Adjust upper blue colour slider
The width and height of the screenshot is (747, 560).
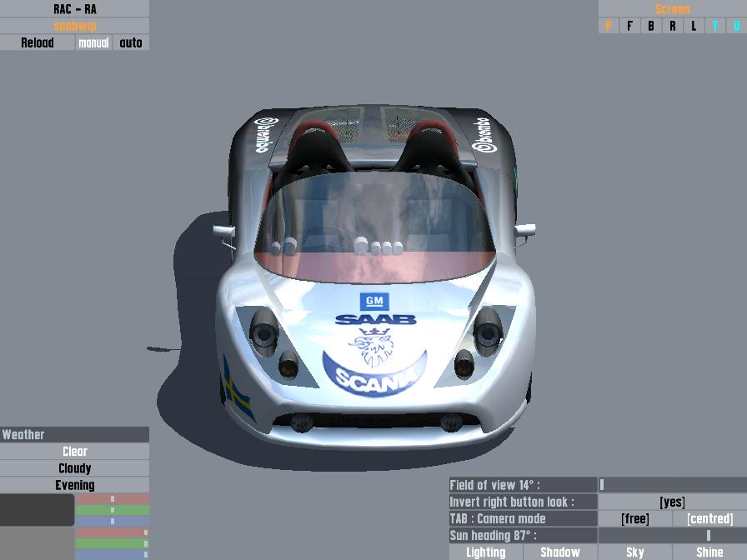[x=113, y=521]
